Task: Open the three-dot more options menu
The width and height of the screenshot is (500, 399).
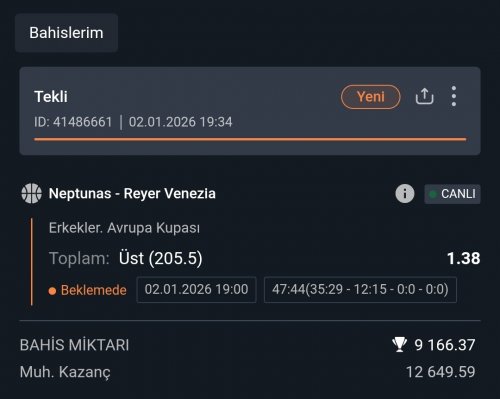Action: tap(454, 96)
